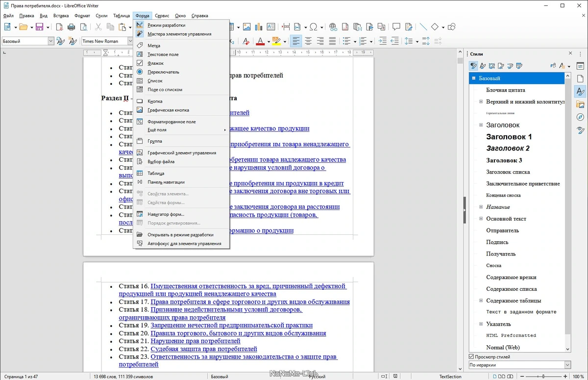Open link Судебная защита прав потребителей
588x380 pixels.
pos(204,349)
